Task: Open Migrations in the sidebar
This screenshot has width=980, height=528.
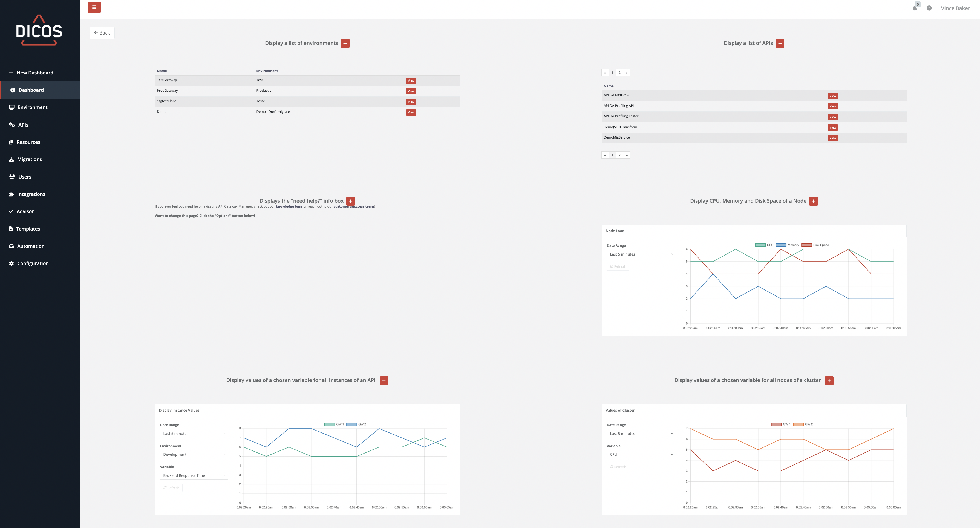Action: (x=29, y=159)
